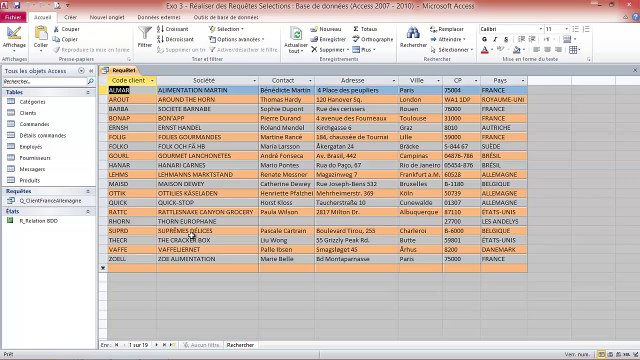Apply italic formatting (I)
The width and height of the screenshot is (640, 360).
pyautogui.click(x=495, y=39)
